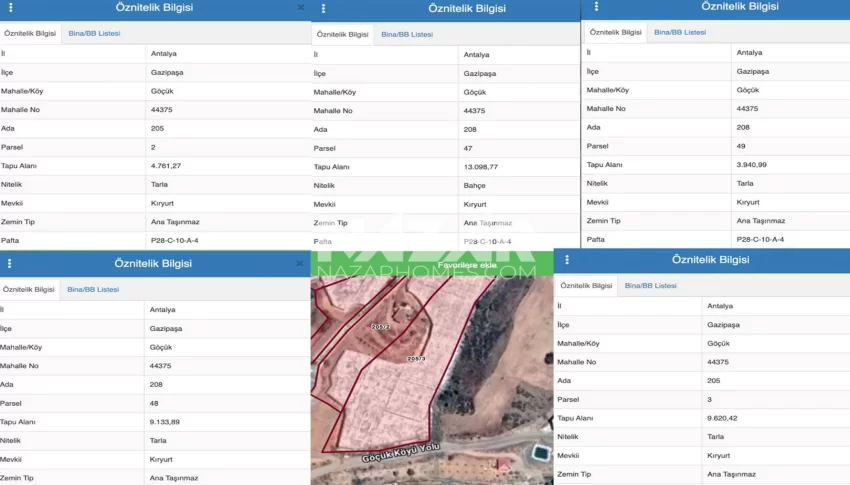Switch to Bina/BB Listesi tab in Parsel 3 panel

pyautogui.click(x=651, y=285)
